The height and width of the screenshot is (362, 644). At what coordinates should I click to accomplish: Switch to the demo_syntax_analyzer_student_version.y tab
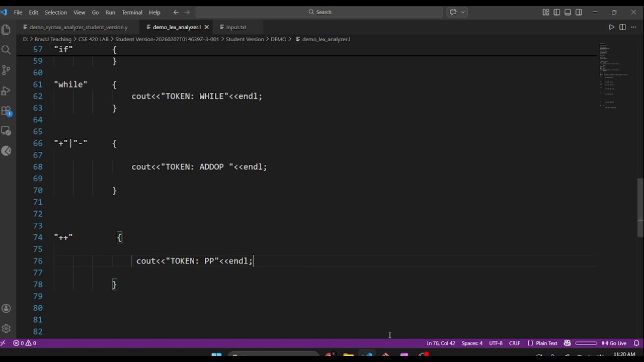[78, 27]
